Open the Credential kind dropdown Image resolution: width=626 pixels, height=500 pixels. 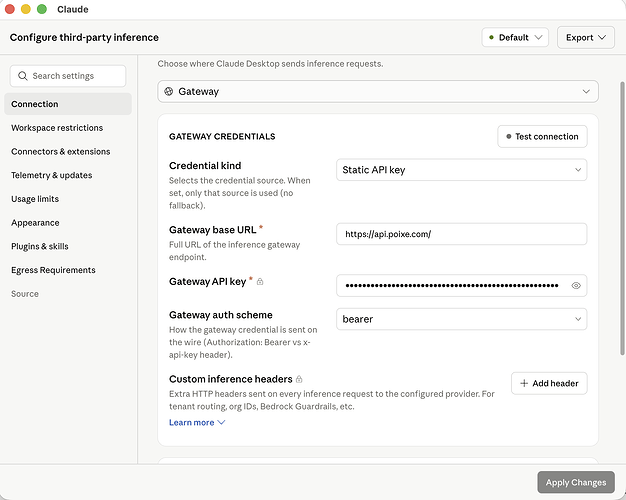[x=462, y=170]
